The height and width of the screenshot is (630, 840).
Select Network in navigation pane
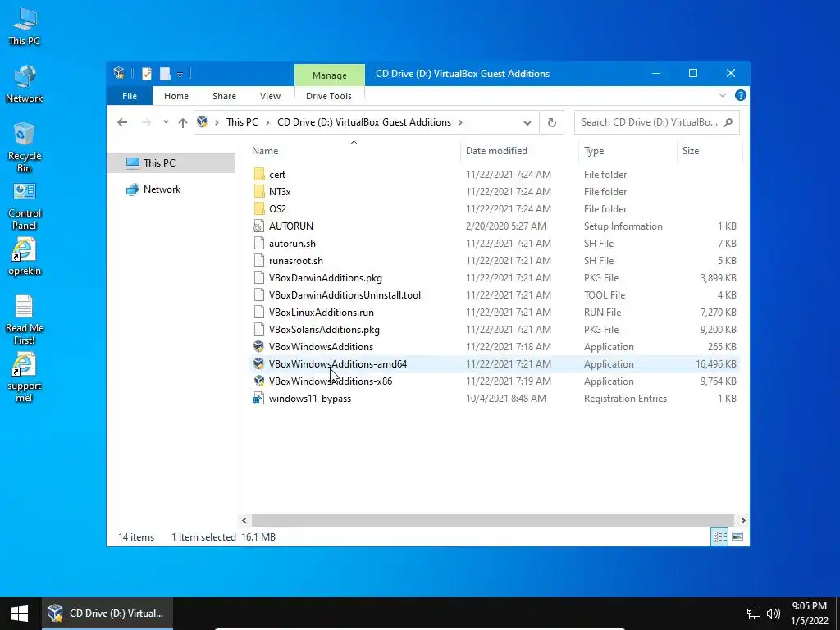pyautogui.click(x=162, y=189)
